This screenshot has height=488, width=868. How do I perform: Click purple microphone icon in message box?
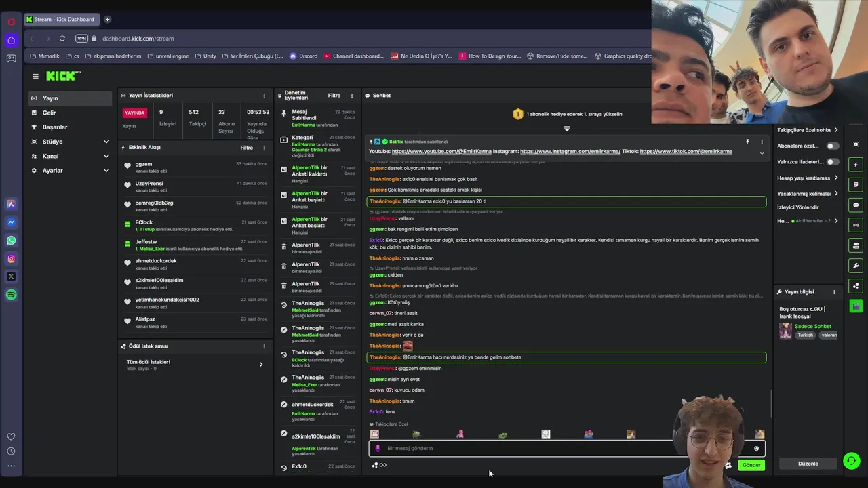(x=378, y=448)
